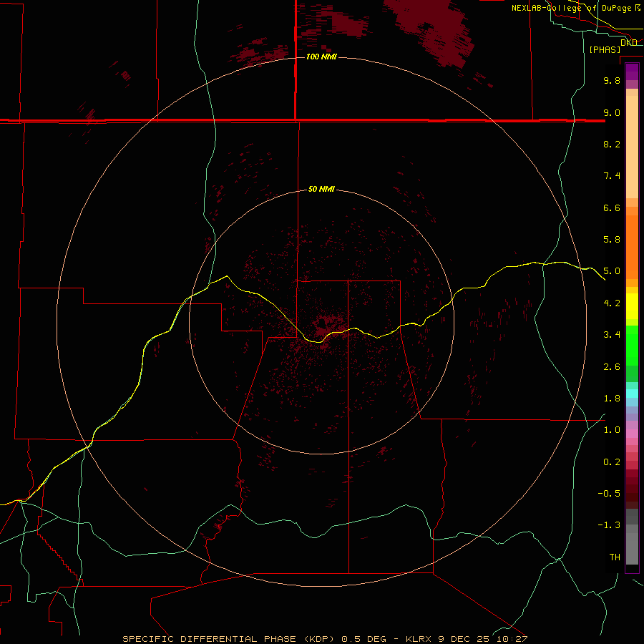Viewport: 644px width, 644px height.
Task: Click the 8.2 scale value
Action: click(612, 144)
